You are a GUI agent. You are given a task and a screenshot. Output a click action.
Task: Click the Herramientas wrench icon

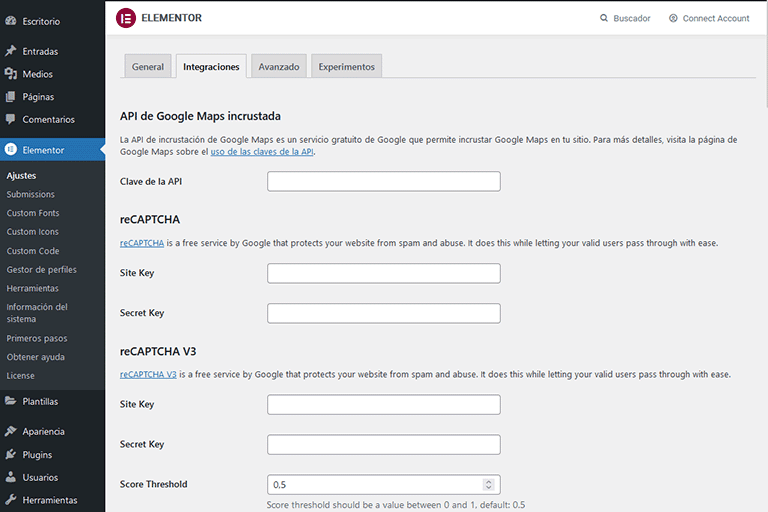pos(11,500)
